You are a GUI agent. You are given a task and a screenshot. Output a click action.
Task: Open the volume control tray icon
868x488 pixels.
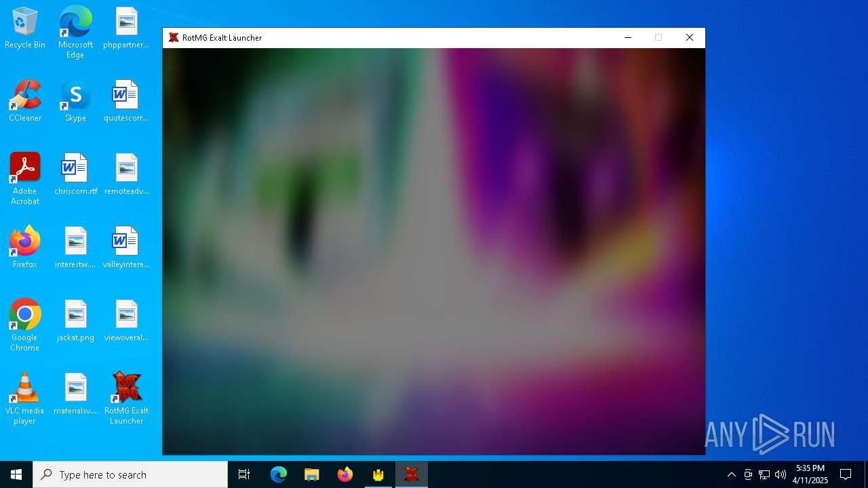coord(781,474)
